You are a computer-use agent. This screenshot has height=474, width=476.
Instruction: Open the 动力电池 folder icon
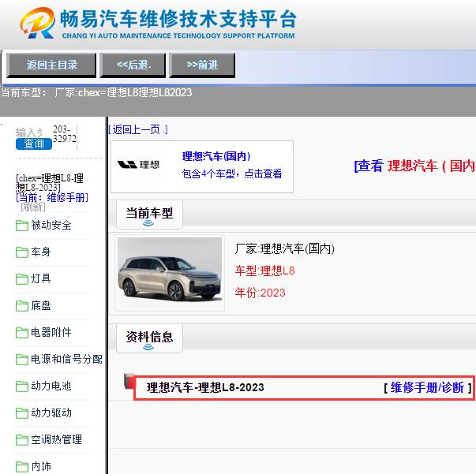tap(22, 386)
